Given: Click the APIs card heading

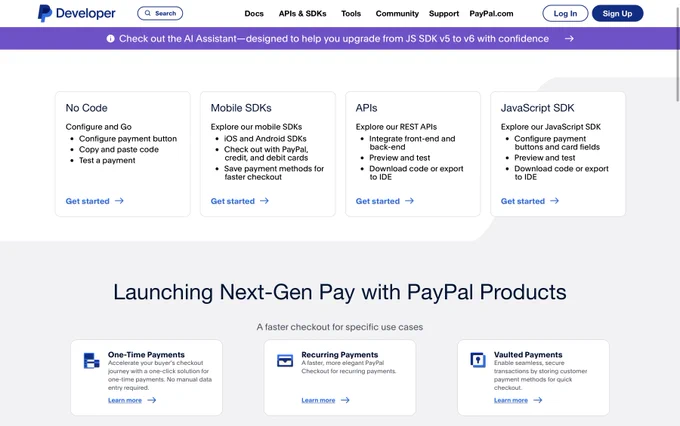Looking at the screenshot, I should coord(366,108).
